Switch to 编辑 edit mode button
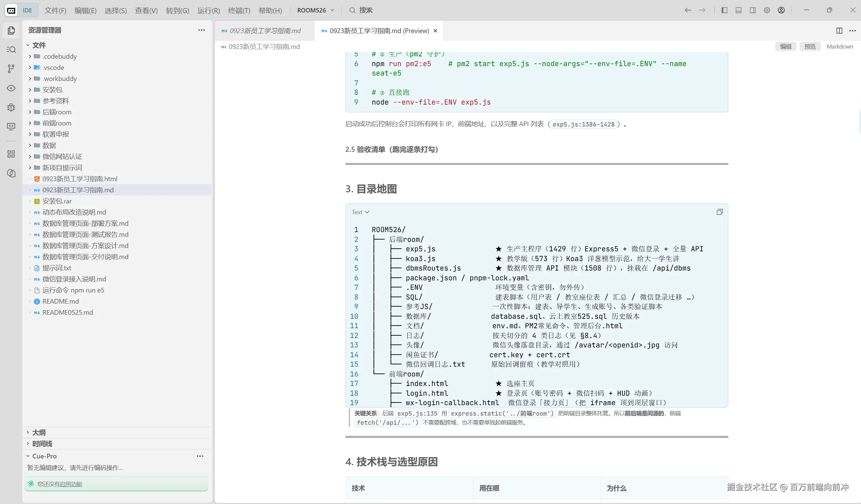 coord(785,47)
